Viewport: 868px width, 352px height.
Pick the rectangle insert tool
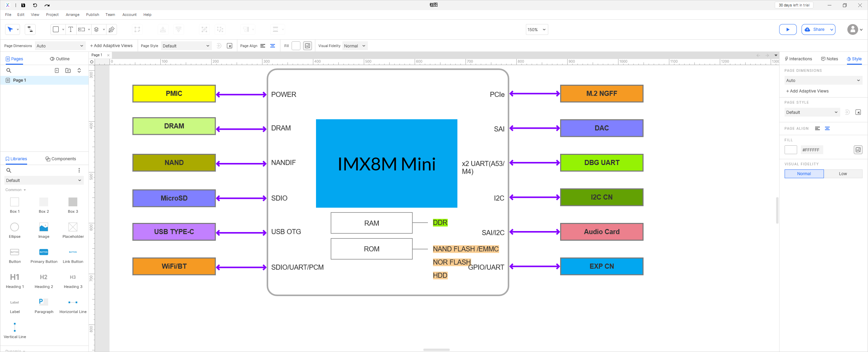(x=56, y=29)
